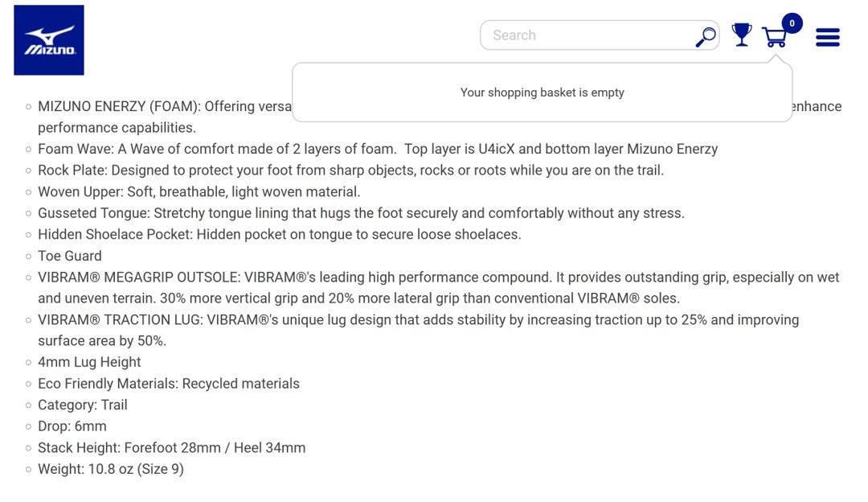
Task: Click the magnifying glass search icon
Action: click(706, 36)
